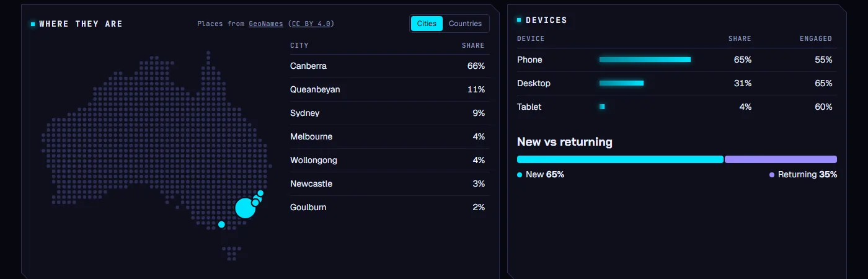Click the CITY column header
868x279 pixels.
pos(299,45)
